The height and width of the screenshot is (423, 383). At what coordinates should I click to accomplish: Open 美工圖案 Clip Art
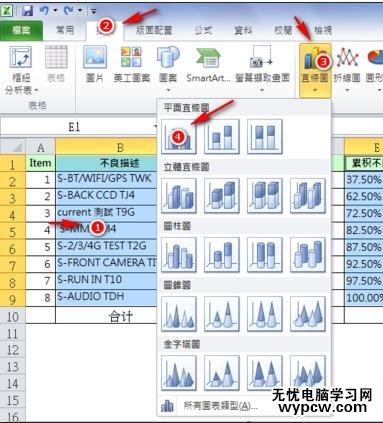[x=131, y=64]
